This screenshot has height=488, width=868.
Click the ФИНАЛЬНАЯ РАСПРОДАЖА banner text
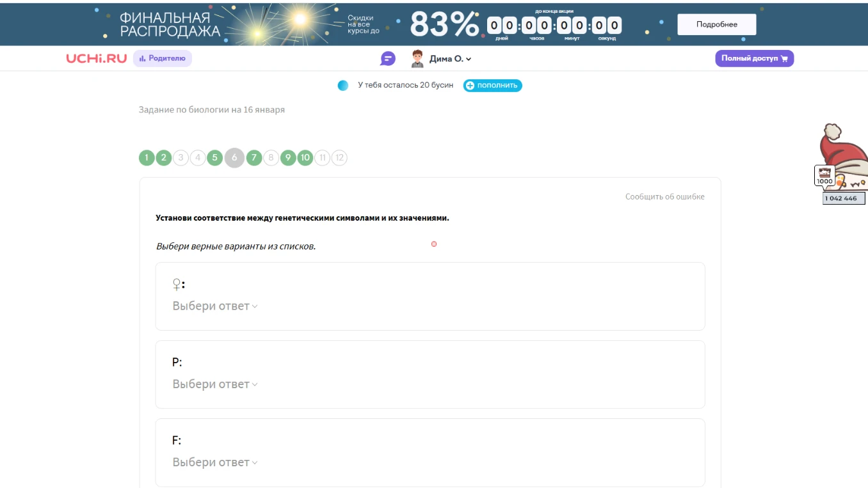click(x=170, y=24)
